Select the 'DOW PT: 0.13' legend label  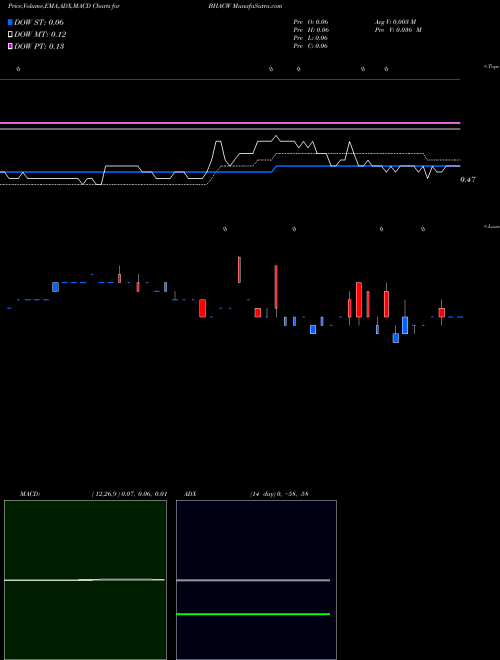[x=39, y=46]
